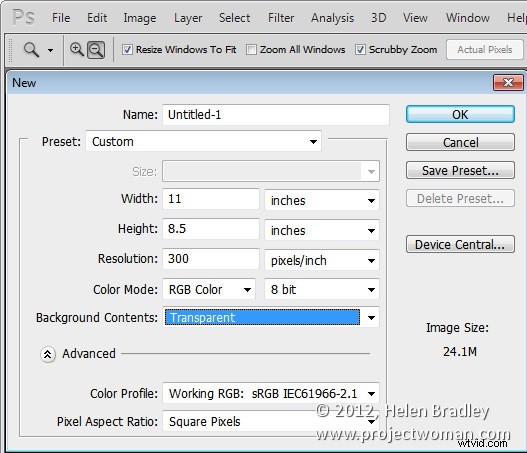Open the Preset dropdown showing Custom
Screen dimensions: 527x453
tap(204, 141)
